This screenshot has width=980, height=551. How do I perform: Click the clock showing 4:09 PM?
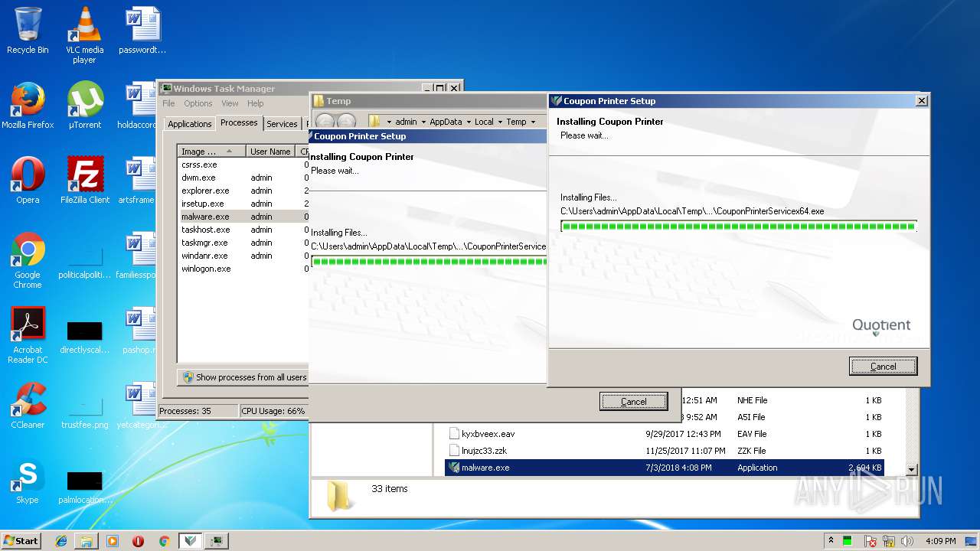pos(940,541)
